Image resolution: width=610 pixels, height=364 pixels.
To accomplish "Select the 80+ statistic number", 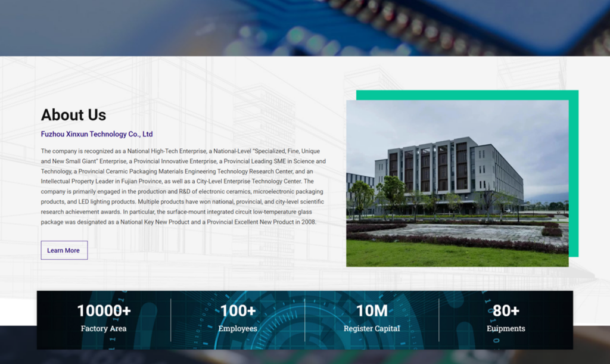I will coord(506,310).
